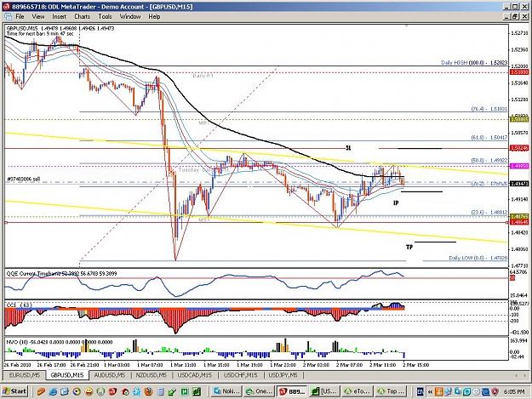Click the (76.4) Fibonacci level label
Image resolution: width=532 pixels, height=399 pixels.
tap(489, 109)
